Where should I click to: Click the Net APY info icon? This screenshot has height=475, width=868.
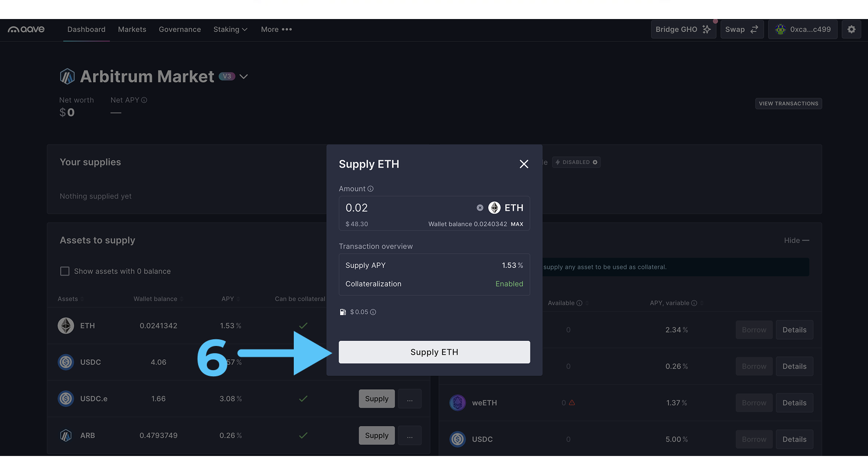click(x=144, y=100)
